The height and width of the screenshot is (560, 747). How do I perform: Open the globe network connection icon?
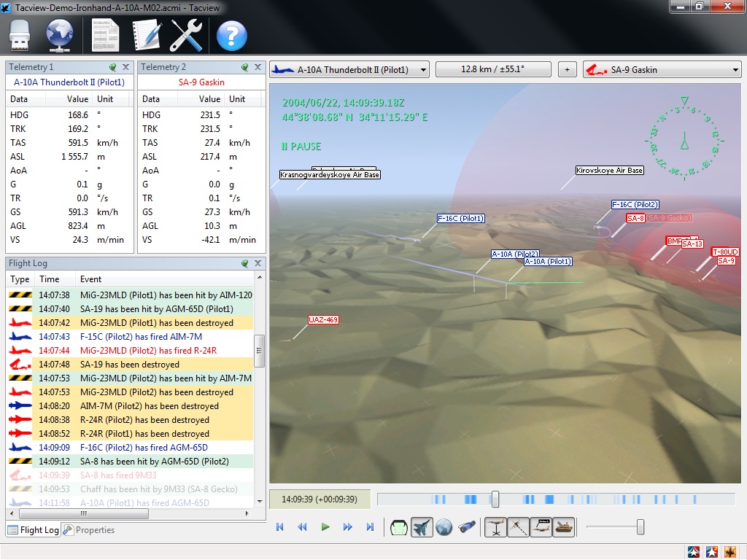click(60, 34)
